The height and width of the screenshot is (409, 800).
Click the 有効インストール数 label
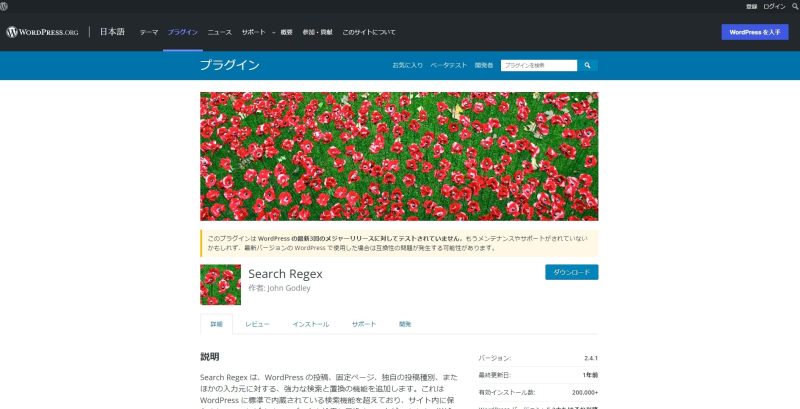coord(507,393)
